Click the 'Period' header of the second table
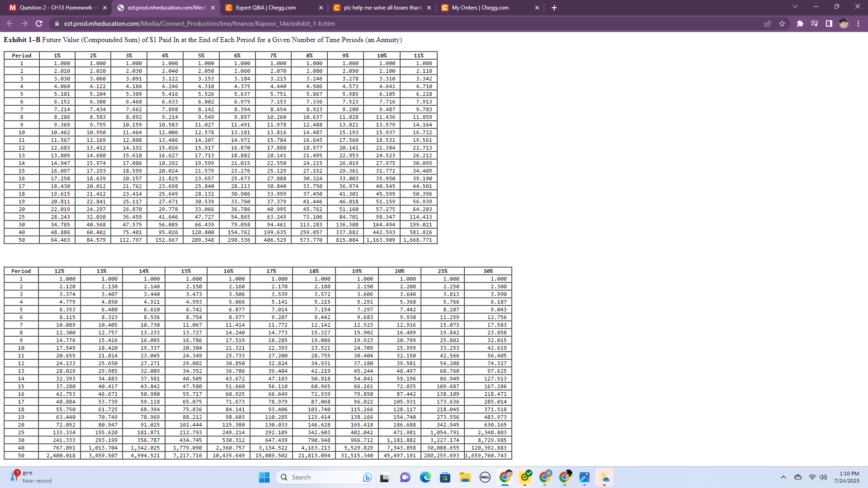The height and width of the screenshot is (488, 868). pyautogui.click(x=21, y=271)
